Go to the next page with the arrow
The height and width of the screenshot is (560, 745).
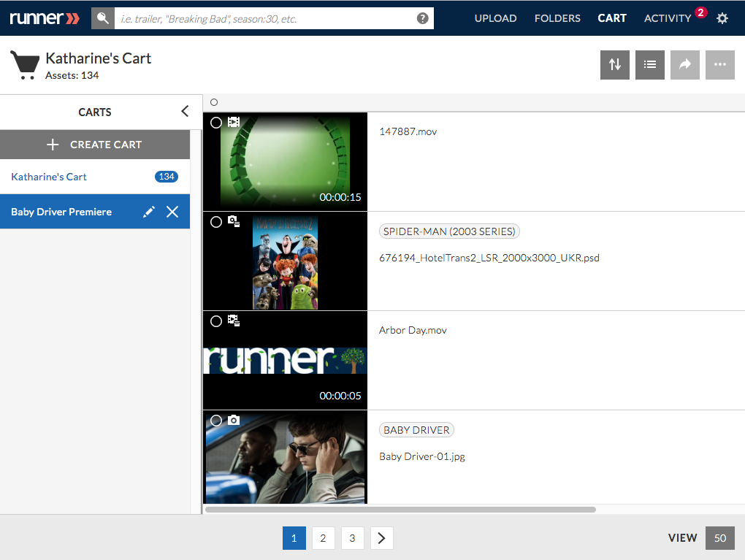(x=381, y=538)
